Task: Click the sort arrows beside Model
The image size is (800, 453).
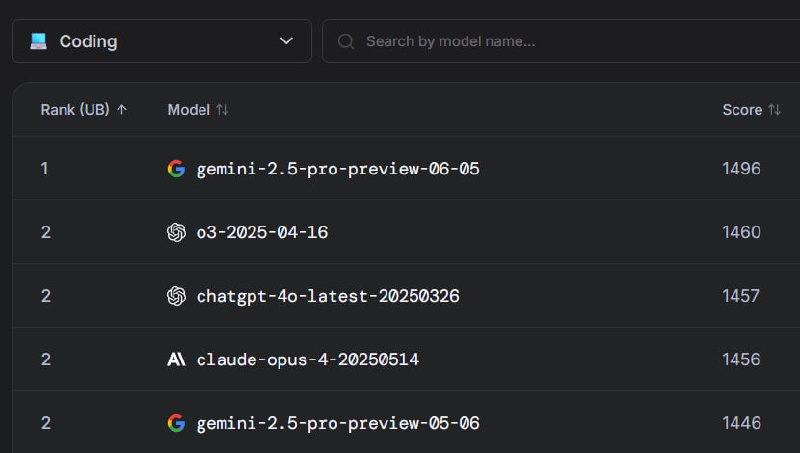Action: 222,110
